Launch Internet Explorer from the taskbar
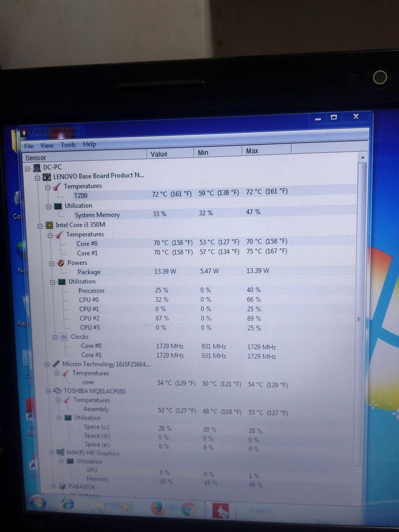399x532 pixels. [68, 504]
